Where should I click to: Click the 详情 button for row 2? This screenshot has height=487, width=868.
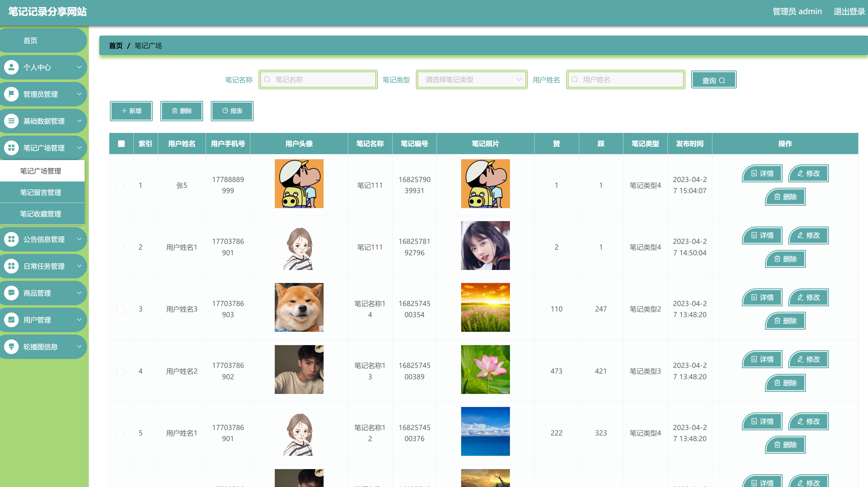point(762,235)
